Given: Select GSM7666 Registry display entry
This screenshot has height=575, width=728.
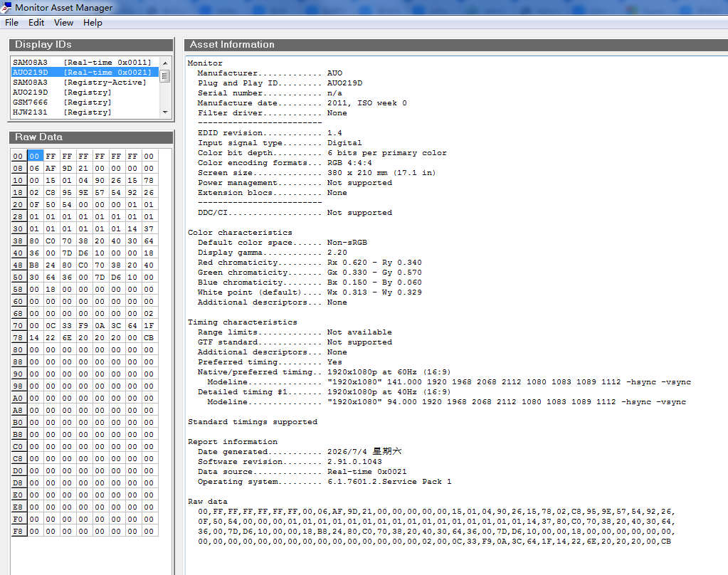Looking at the screenshot, I should (x=85, y=102).
